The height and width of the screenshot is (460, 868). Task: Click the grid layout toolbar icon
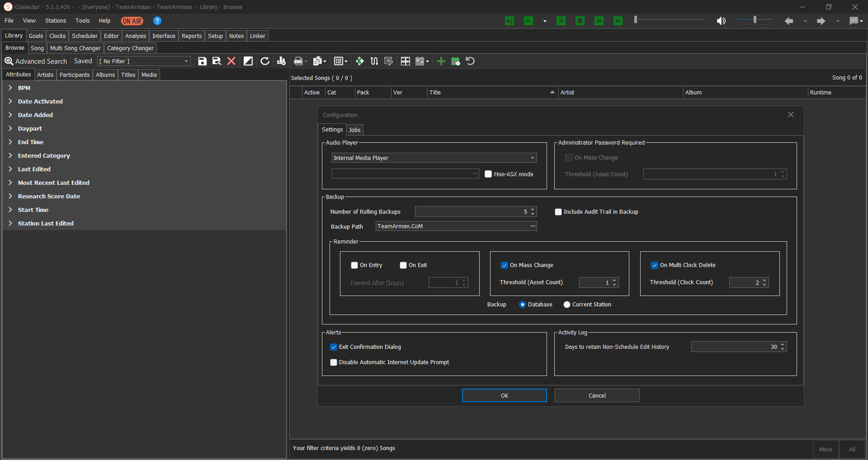point(406,61)
